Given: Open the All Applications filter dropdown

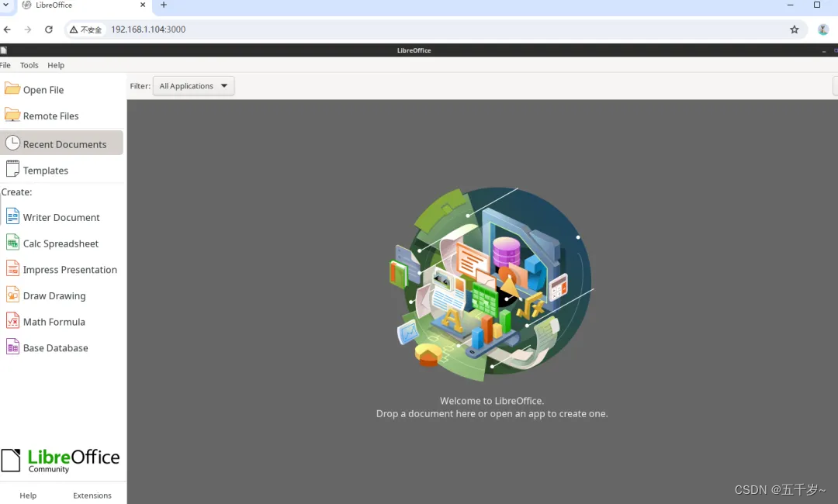Looking at the screenshot, I should [193, 86].
